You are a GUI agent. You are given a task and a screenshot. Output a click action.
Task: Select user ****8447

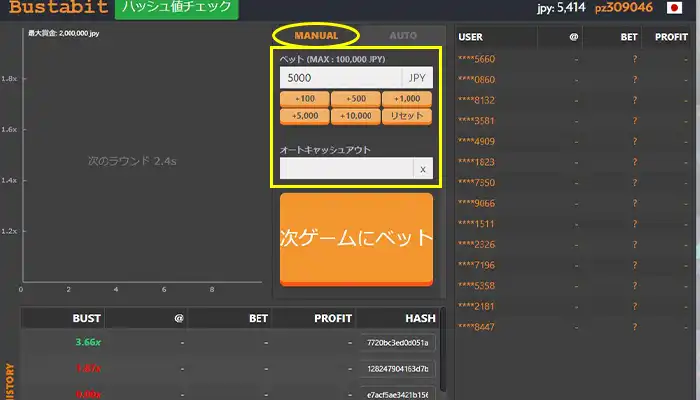click(476, 327)
